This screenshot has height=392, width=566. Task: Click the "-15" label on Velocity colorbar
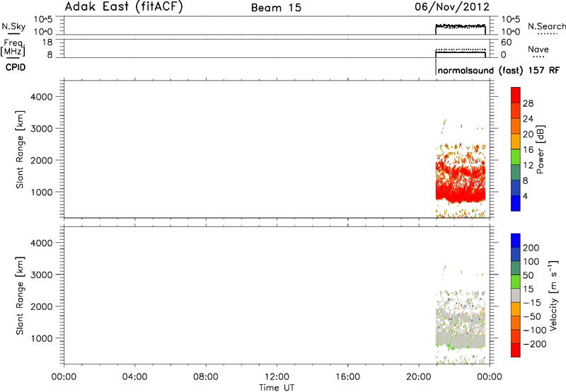[x=532, y=303]
